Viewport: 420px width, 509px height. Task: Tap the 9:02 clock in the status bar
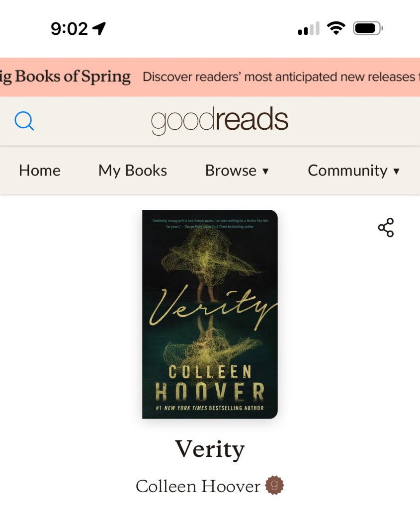click(69, 28)
